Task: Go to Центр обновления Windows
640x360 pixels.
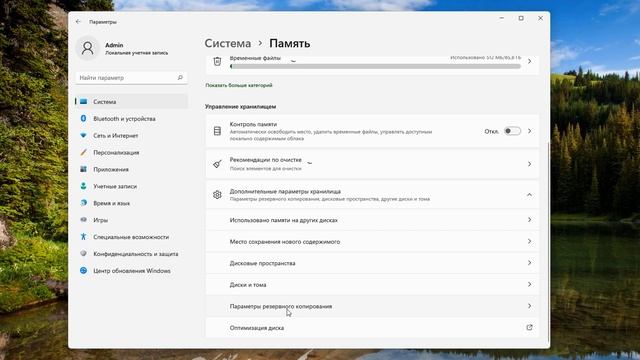Action: pos(131,271)
